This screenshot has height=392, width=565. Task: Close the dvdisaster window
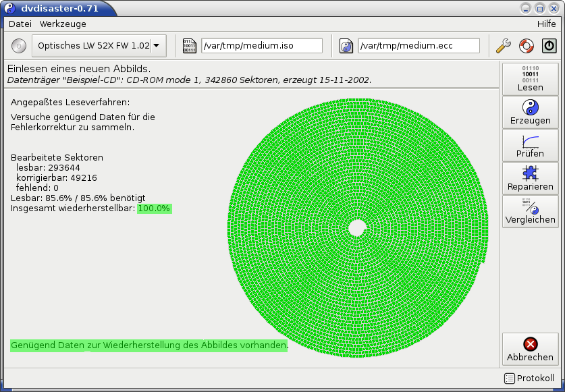(554, 9)
